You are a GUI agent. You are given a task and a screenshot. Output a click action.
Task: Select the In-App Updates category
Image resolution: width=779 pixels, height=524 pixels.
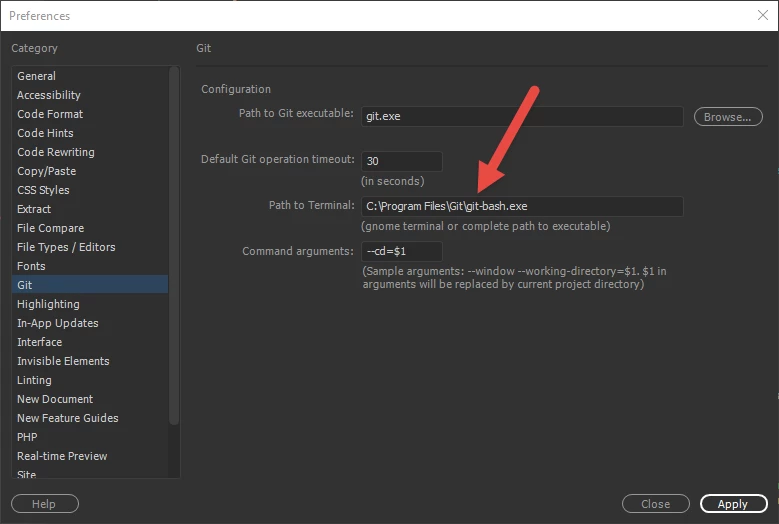coord(90,323)
